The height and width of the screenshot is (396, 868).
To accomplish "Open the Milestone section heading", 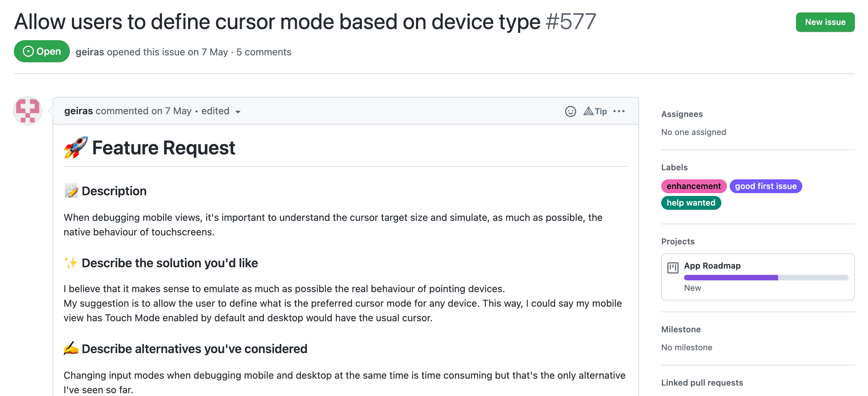I will tap(681, 330).
